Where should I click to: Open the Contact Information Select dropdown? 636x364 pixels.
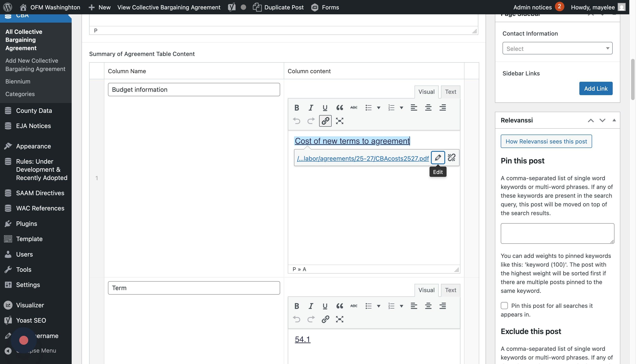tap(557, 48)
